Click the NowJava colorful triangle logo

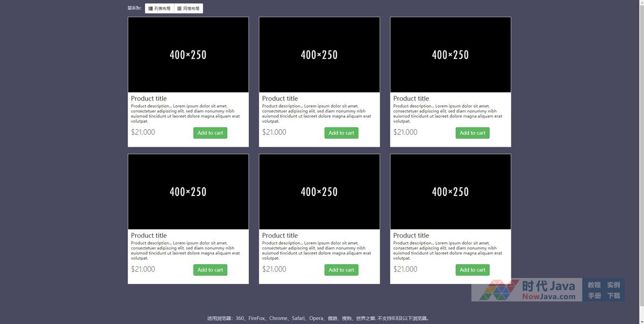(x=499, y=290)
